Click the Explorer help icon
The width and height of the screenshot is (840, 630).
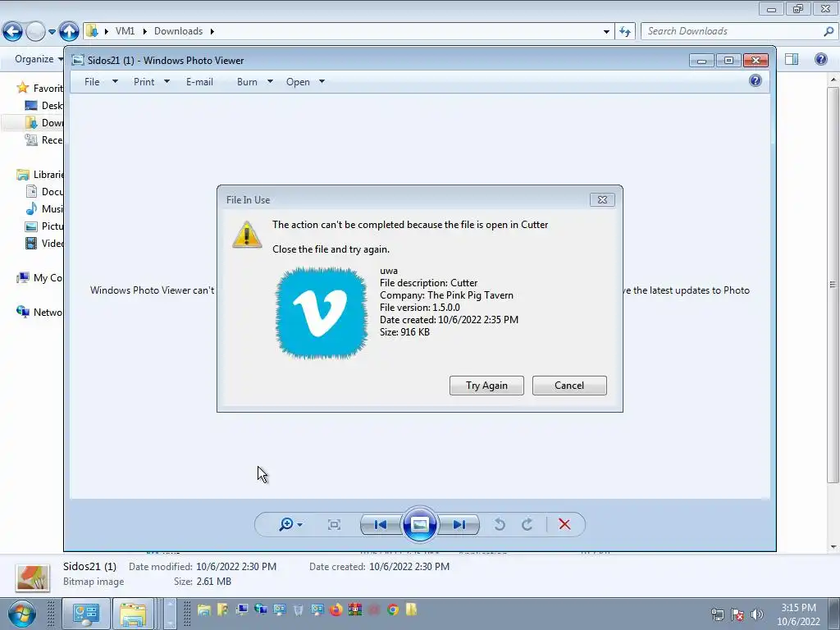tap(820, 59)
